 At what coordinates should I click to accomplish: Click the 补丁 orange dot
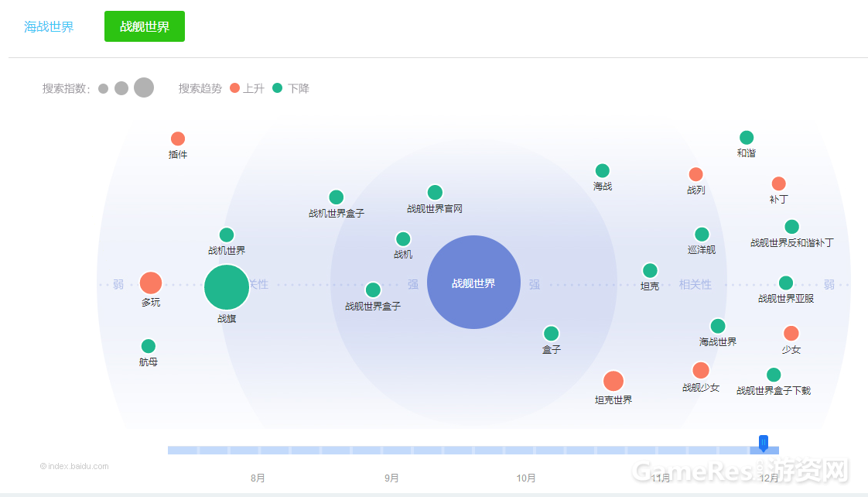coord(779,183)
